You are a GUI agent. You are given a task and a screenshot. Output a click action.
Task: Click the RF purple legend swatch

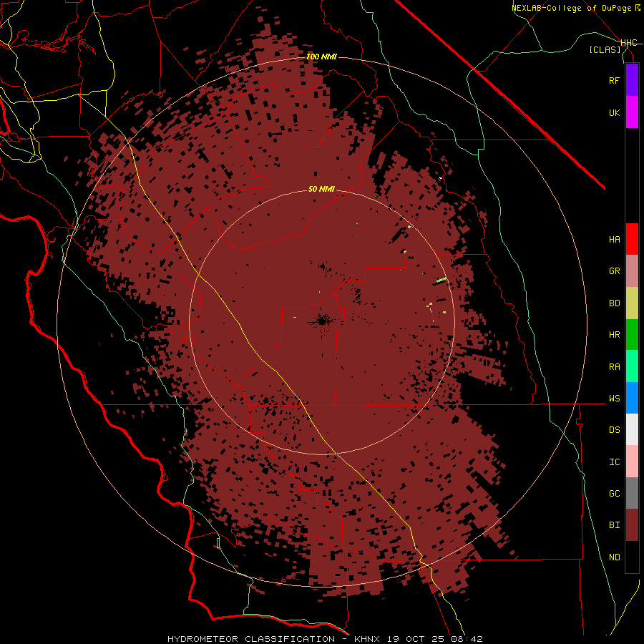coord(632,80)
